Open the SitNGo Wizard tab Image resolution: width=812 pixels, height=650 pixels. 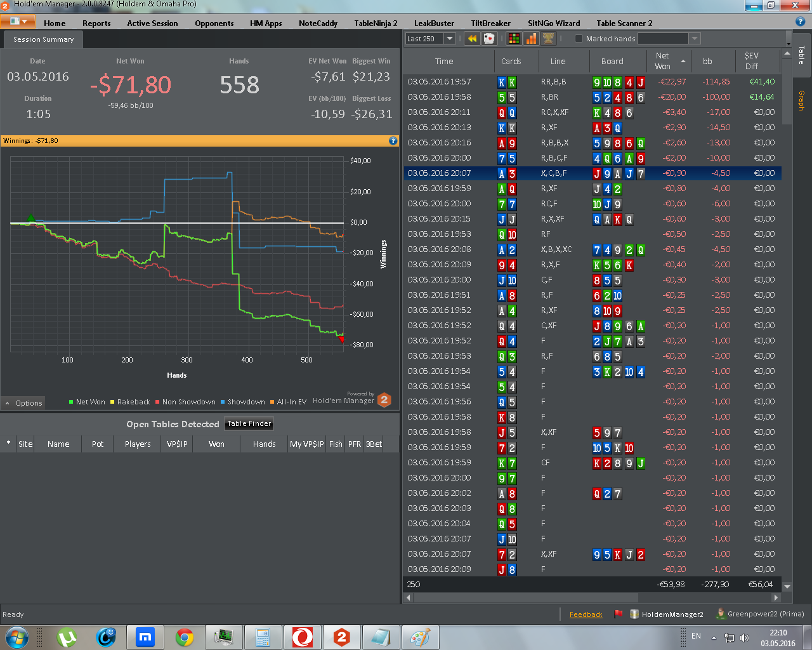pyautogui.click(x=554, y=23)
